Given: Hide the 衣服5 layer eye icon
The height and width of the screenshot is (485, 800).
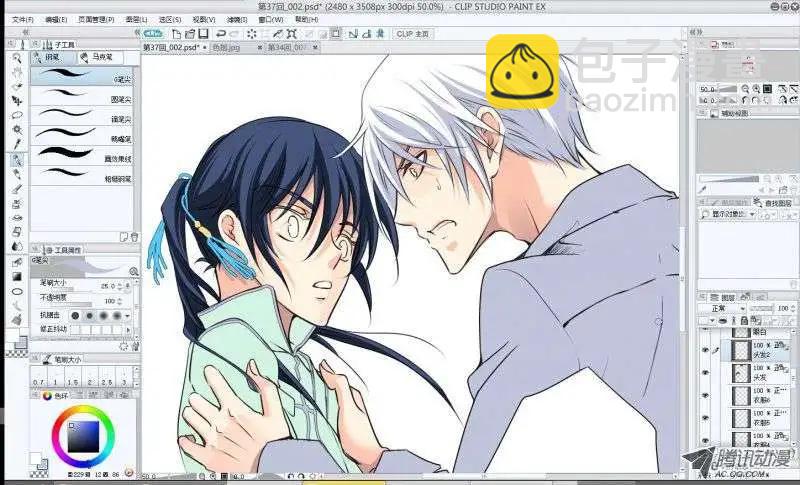Looking at the screenshot, I should [x=705, y=418].
